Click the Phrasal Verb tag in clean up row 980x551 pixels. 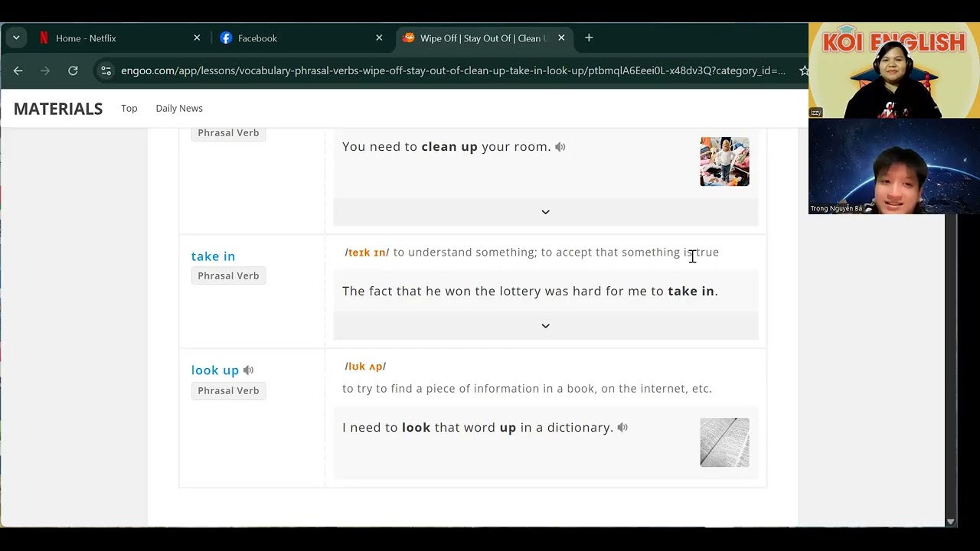click(228, 133)
